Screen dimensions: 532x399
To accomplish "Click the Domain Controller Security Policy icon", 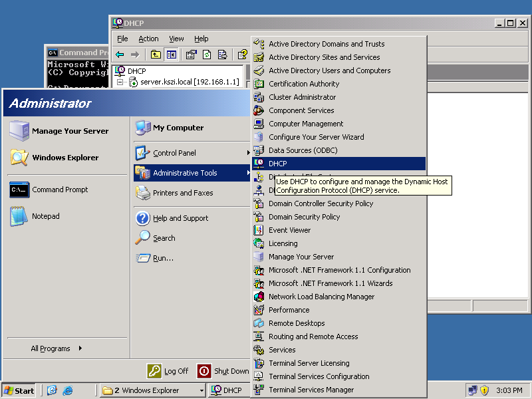I will (x=259, y=203).
